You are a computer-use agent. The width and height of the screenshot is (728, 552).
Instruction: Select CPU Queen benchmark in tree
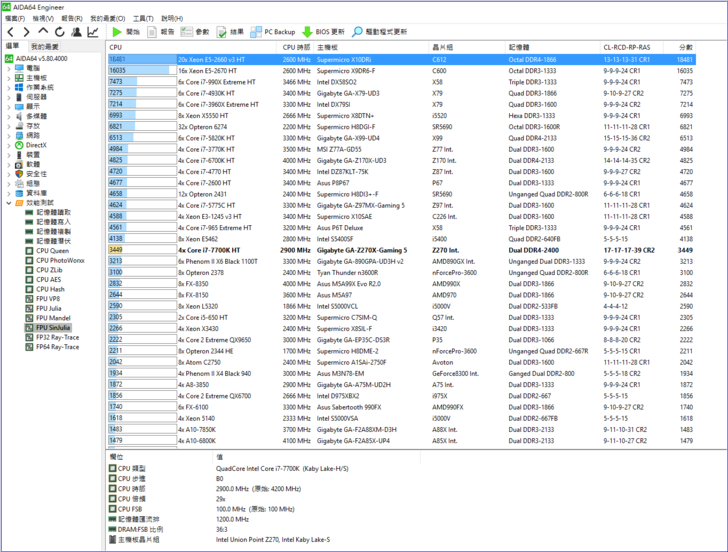coord(53,250)
